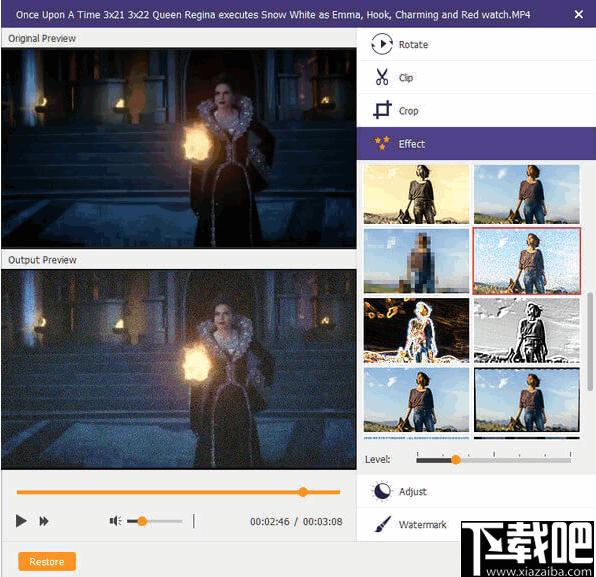Click the Level label
This screenshot has height=577, width=596.
(x=377, y=460)
